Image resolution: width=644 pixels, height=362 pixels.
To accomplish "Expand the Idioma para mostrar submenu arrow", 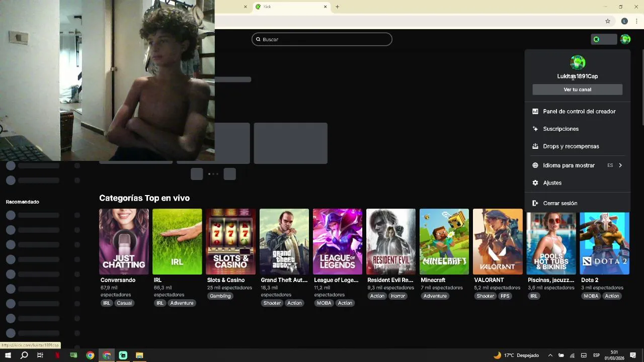I will (620, 165).
